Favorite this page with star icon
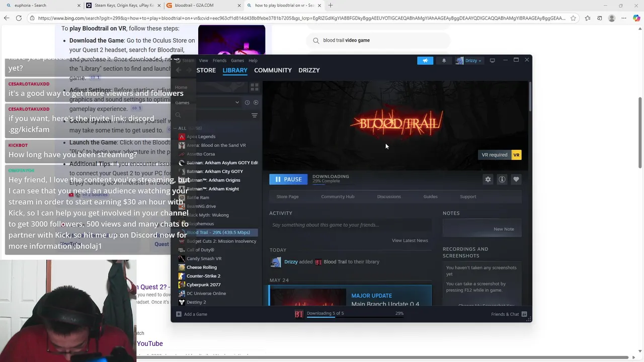The height and width of the screenshot is (362, 644). click(x=573, y=18)
